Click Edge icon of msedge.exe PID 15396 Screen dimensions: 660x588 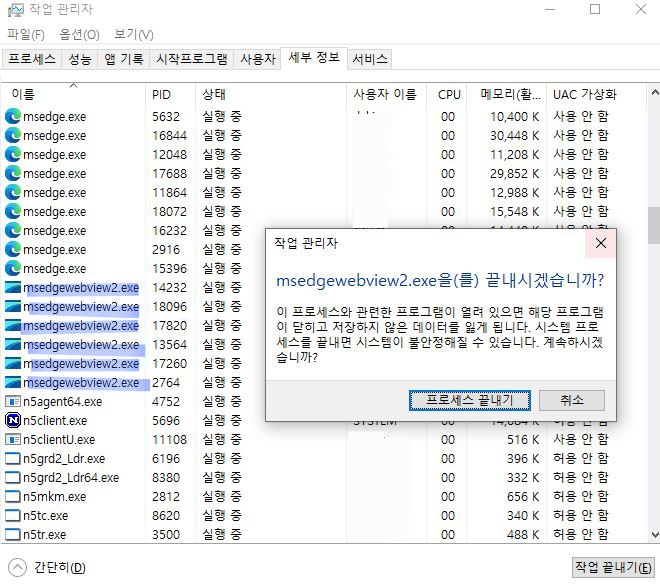(x=13, y=268)
